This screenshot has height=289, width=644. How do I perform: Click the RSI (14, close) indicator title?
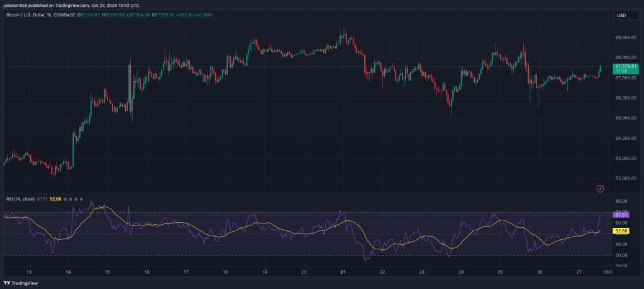click(21, 199)
